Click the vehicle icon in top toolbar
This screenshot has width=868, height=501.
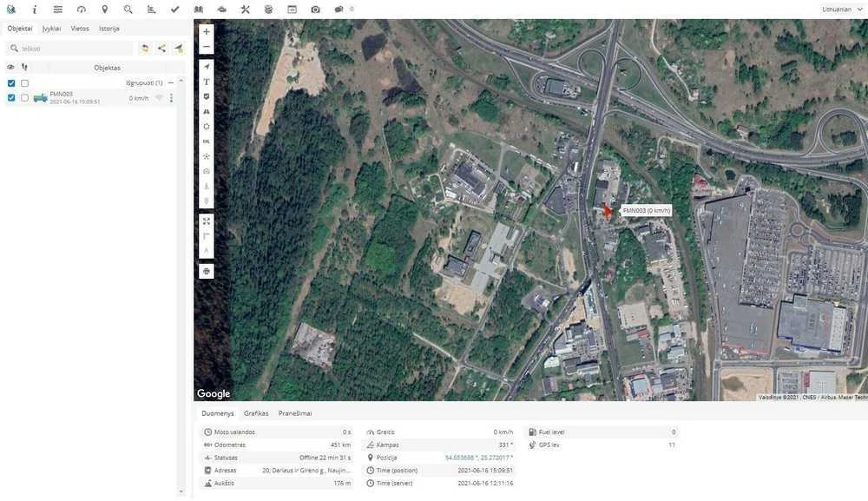(x=222, y=10)
